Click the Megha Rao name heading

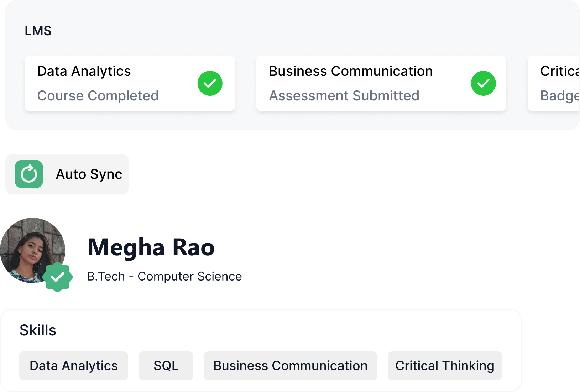[x=151, y=247]
